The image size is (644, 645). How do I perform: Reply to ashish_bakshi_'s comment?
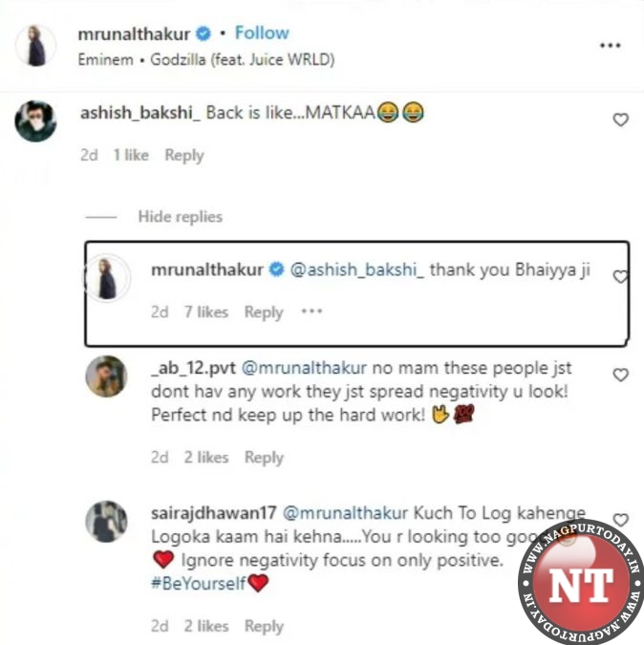184,156
